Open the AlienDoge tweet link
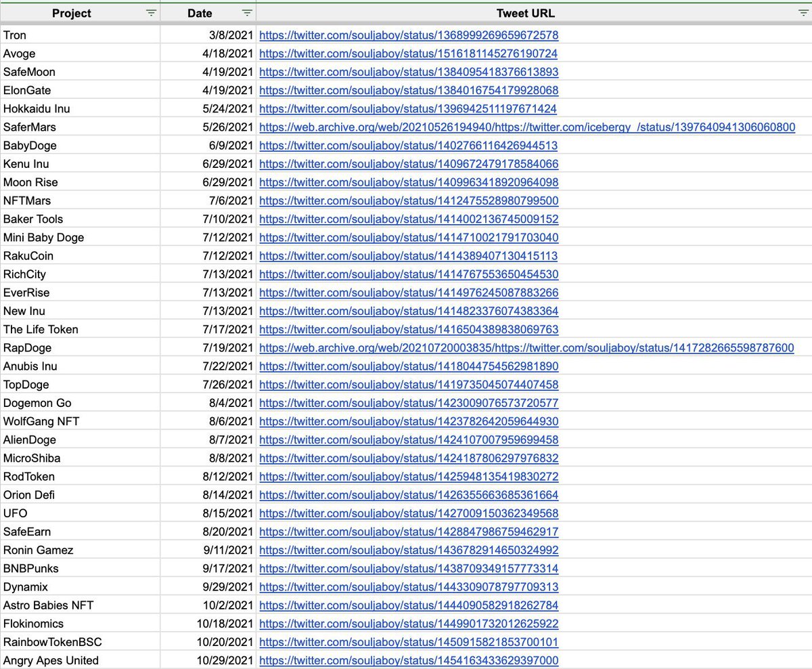 pos(409,439)
